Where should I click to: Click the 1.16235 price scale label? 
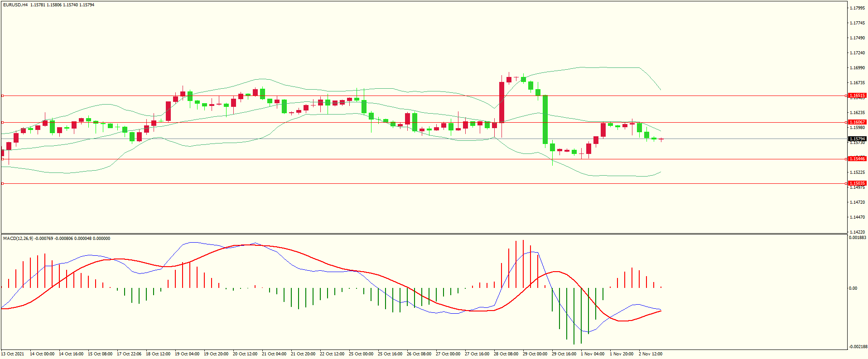click(x=857, y=113)
